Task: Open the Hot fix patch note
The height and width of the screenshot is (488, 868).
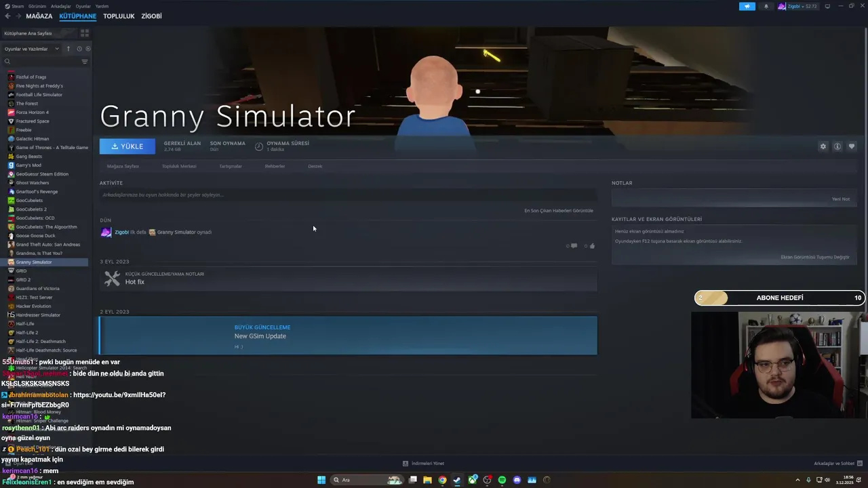Action: coord(348,279)
